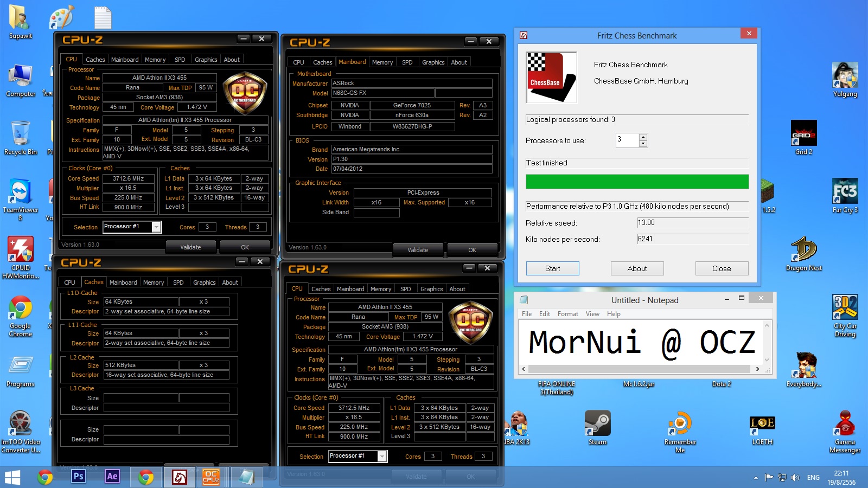868x488 pixels.
Task: Click the ASRock manufacturer value
Action: click(x=412, y=84)
